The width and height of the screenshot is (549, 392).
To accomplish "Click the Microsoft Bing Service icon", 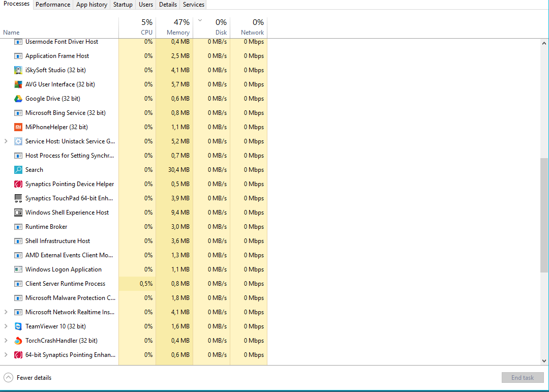I will 18,113.
